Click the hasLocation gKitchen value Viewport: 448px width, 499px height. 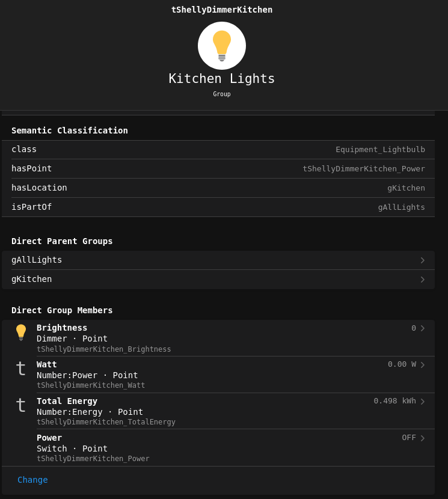[406, 188]
